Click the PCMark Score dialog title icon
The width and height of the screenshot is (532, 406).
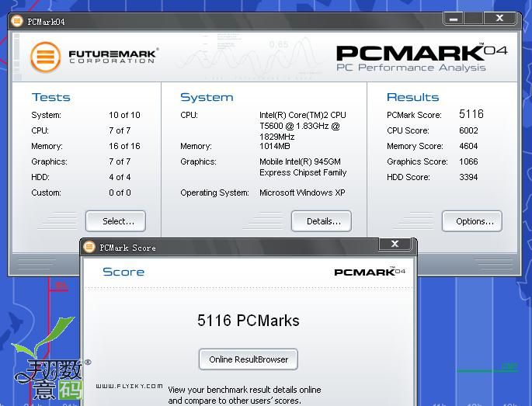89,247
